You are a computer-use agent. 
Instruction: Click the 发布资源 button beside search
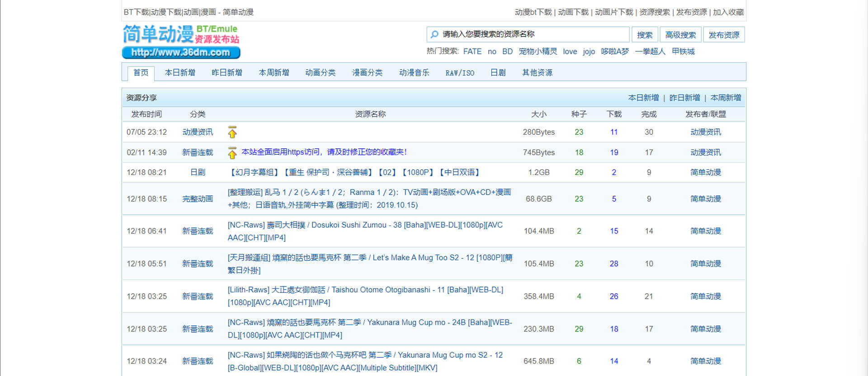click(724, 35)
